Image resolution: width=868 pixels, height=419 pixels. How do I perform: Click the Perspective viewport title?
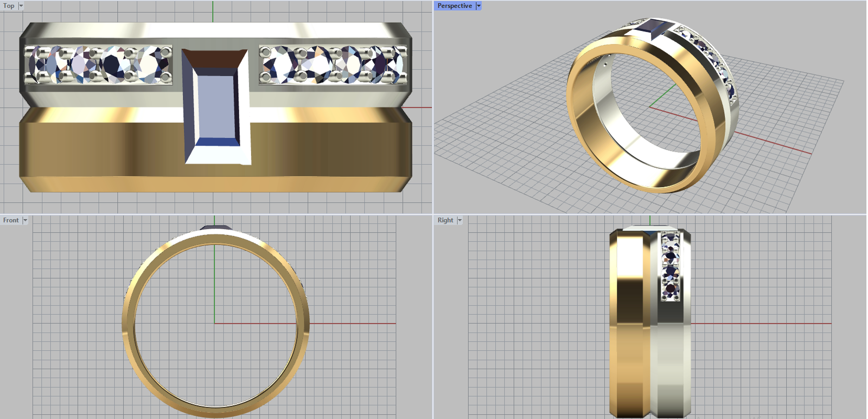[x=455, y=6]
